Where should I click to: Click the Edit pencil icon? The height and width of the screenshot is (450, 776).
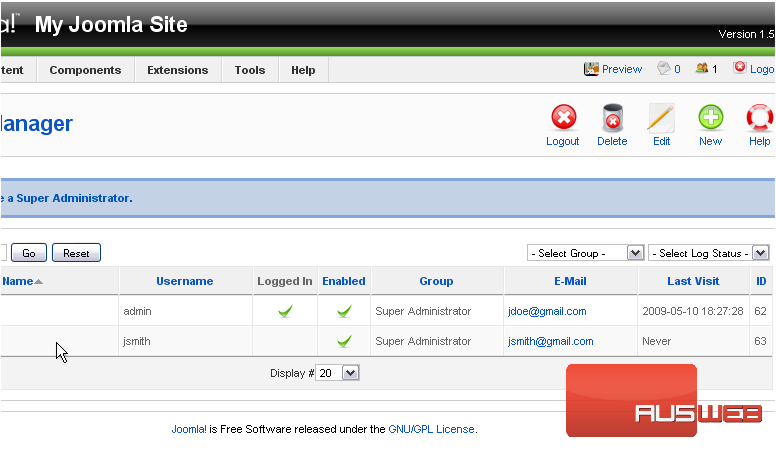(661, 119)
